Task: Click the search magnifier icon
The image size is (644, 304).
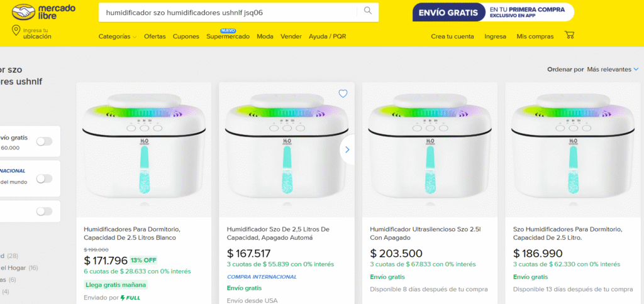Action: click(367, 11)
